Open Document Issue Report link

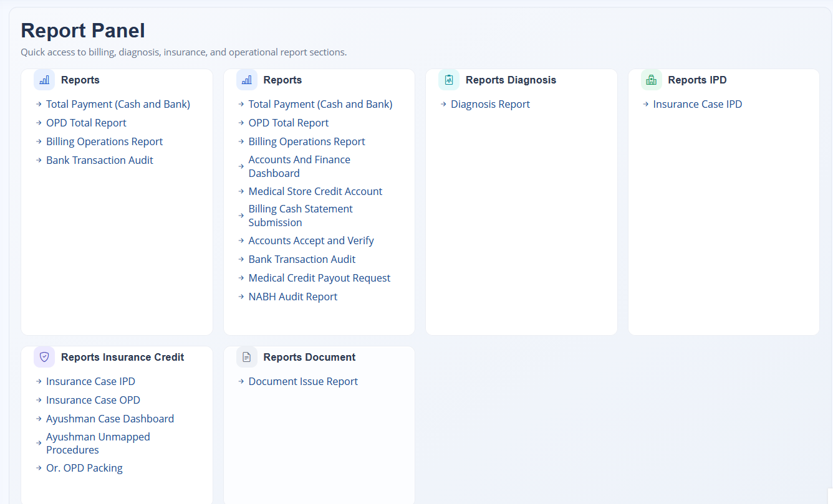(303, 381)
